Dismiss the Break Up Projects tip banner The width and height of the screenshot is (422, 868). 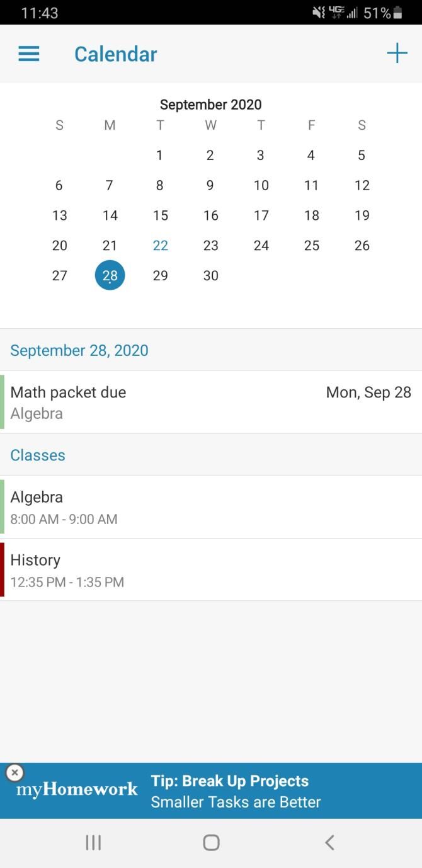pyautogui.click(x=14, y=772)
